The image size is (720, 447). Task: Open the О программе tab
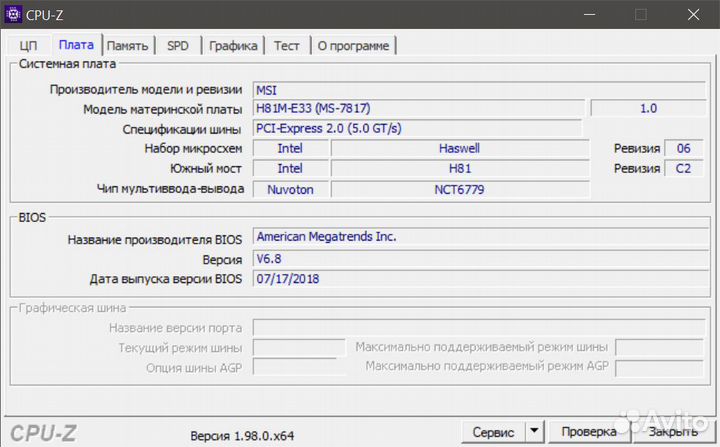[x=353, y=46]
